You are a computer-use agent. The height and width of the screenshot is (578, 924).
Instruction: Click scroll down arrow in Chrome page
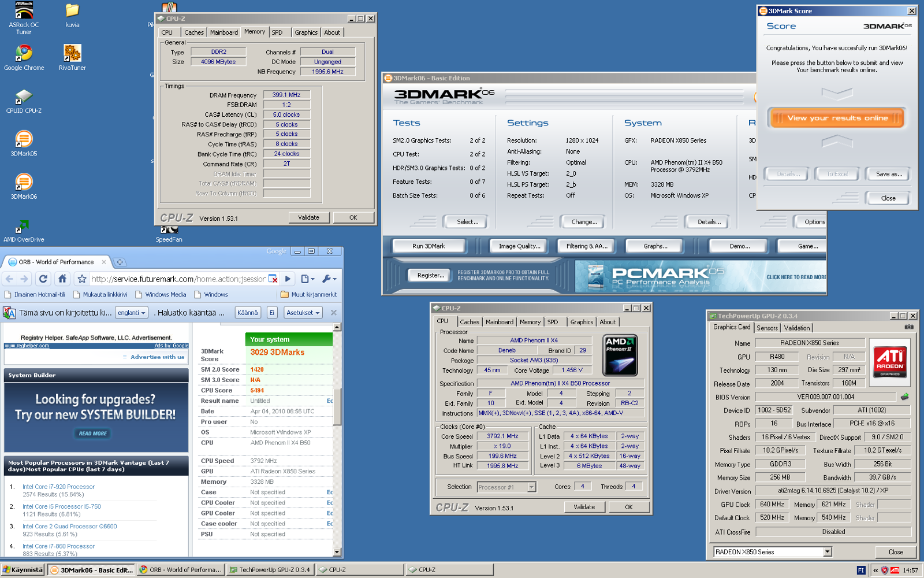[x=337, y=552]
